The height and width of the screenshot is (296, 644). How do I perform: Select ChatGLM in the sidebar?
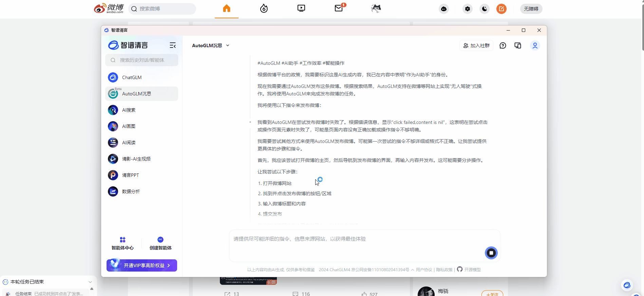[x=132, y=77]
